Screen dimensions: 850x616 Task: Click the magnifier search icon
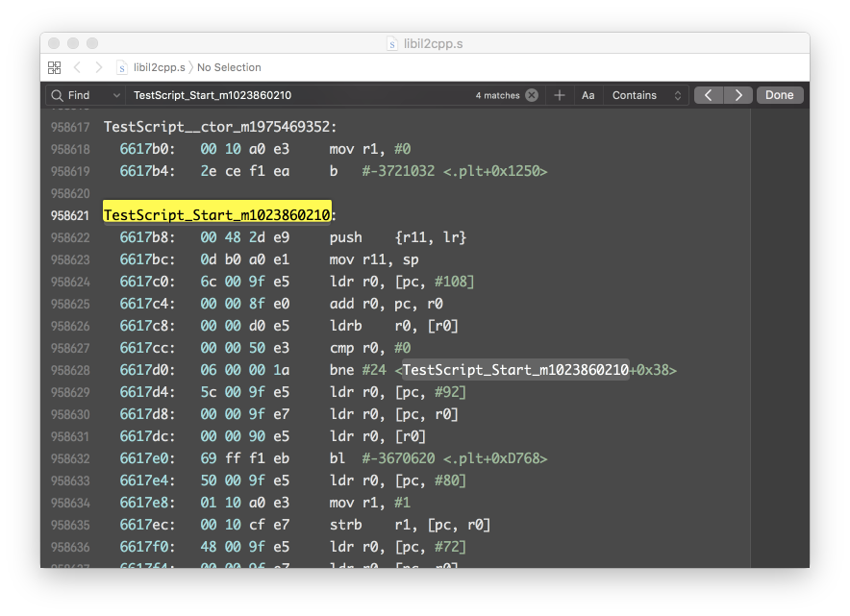pyautogui.click(x=57, y=95)
